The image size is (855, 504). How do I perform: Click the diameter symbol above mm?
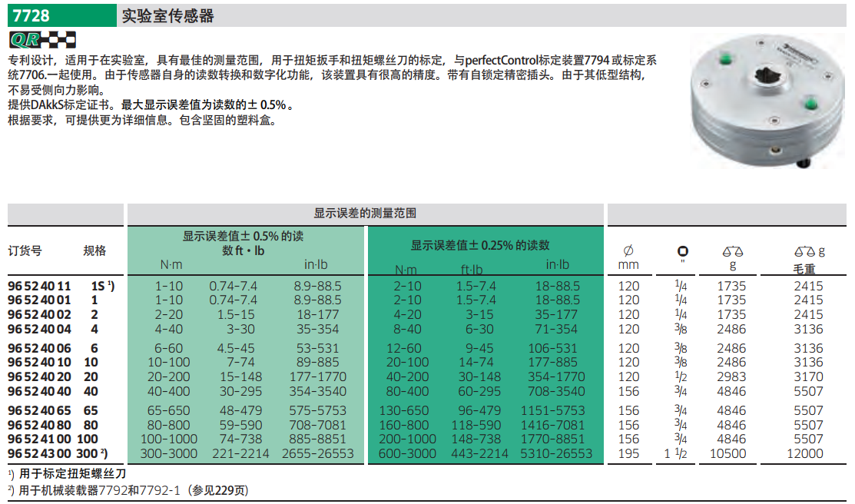tap(628, 251)
